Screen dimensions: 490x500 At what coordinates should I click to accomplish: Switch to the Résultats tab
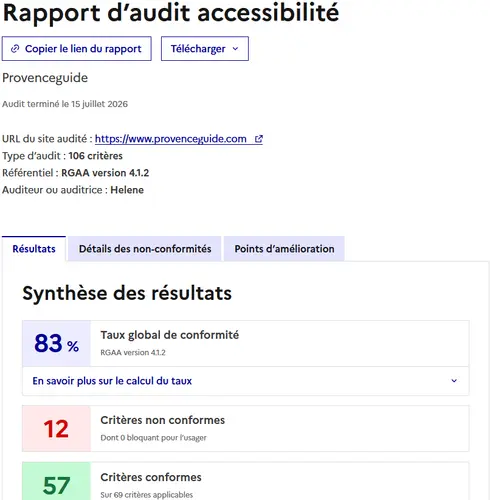pyautogui.click(x=34, y=249)
